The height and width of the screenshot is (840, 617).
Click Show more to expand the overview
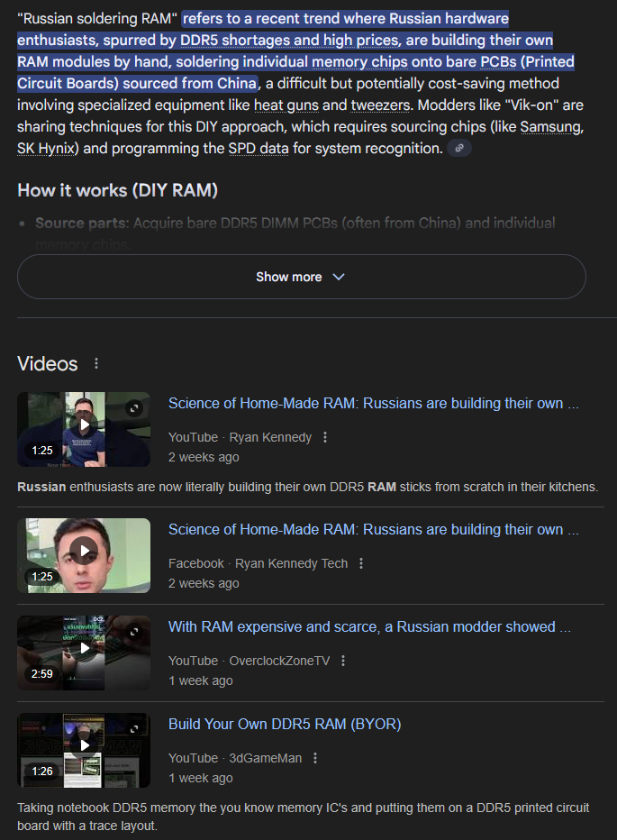[302, 277]
